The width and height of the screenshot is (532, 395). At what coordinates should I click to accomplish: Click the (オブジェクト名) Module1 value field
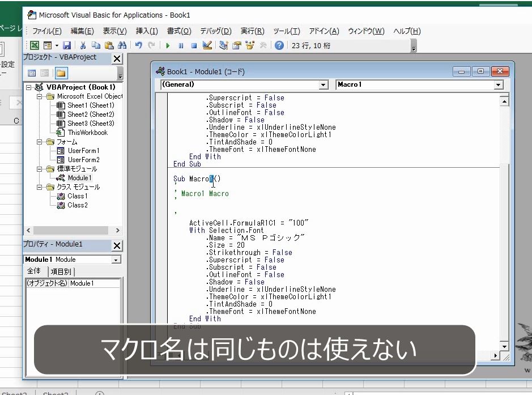(95, 283)
